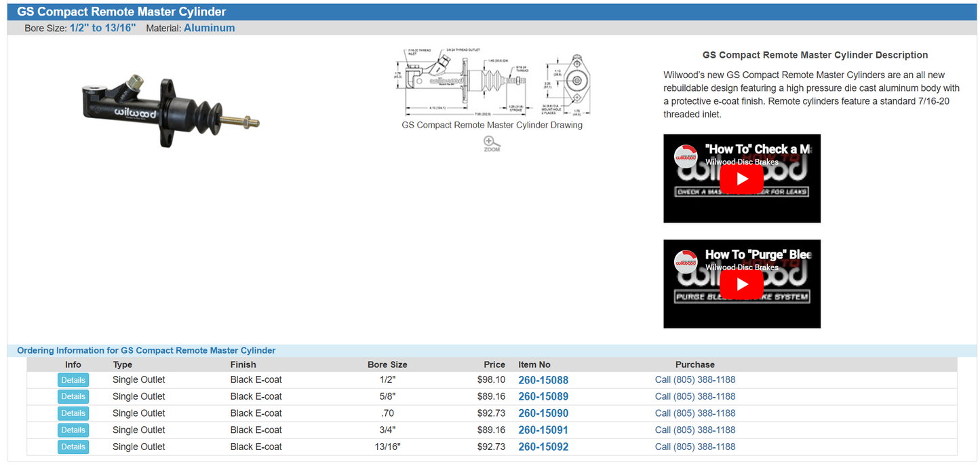Viewport: 980px width, 473px height.
Task: Click Details button for 1/2" bore row
Action: (x=73, y=380)
